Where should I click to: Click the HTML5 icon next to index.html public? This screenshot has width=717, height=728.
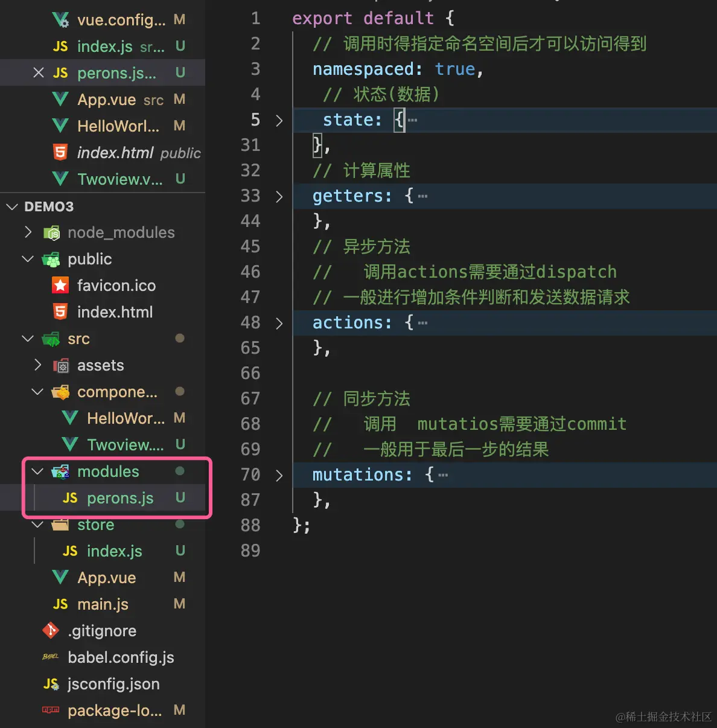click(60, 153)
